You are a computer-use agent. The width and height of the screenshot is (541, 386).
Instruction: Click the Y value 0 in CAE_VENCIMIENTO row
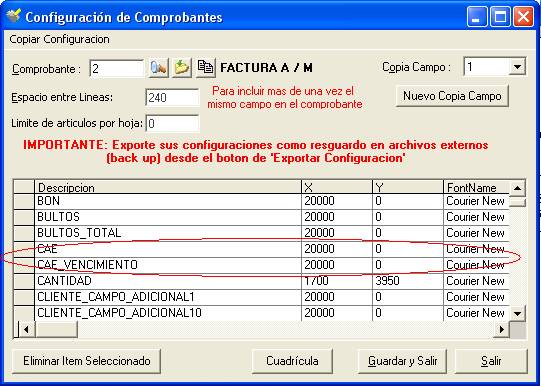(x=408, y=265)
